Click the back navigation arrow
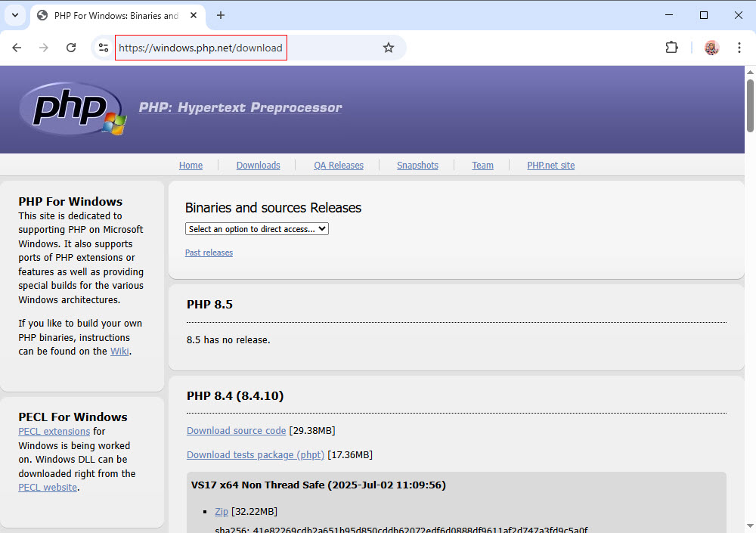The height and width of the screenshot is (533, 756). [17, 47]
